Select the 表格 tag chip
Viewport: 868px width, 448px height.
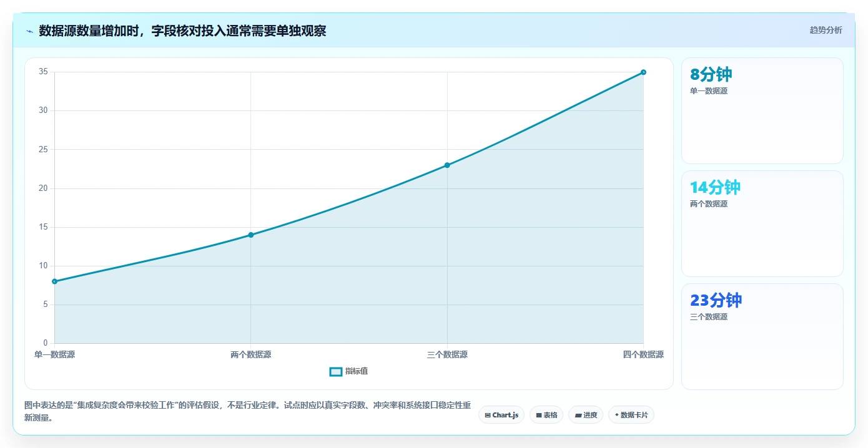coord(546,415)
